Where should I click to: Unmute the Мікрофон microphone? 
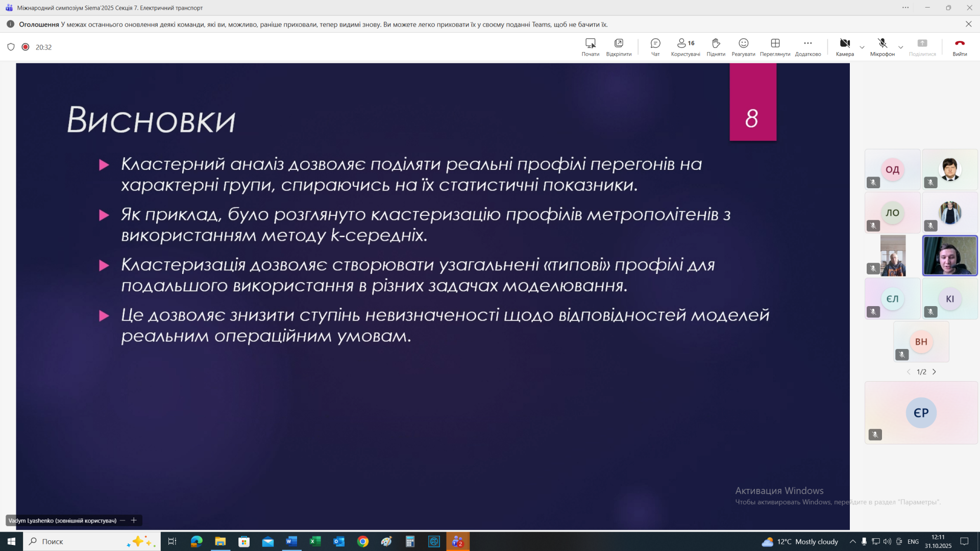point(882,46)
